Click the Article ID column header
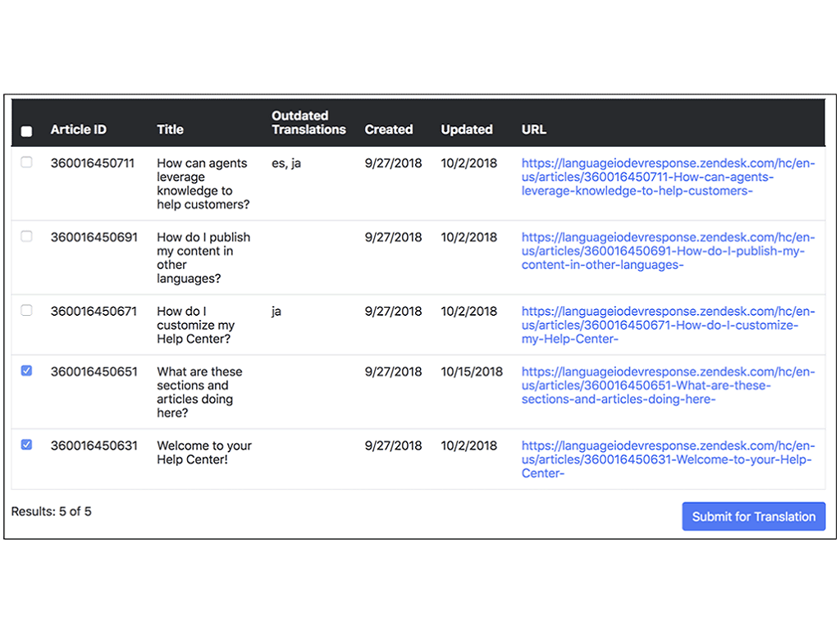Viewport: 840px width, 630px height. point(79,130)
